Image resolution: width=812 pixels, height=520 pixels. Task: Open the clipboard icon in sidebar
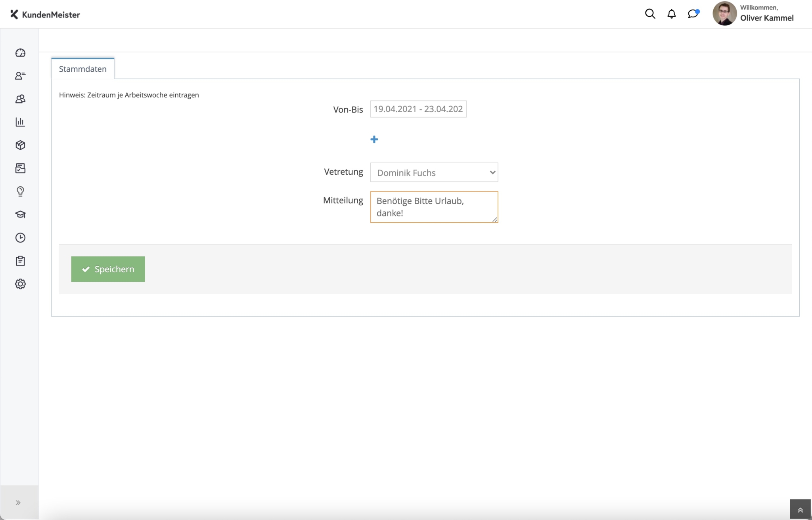[20, 261]
